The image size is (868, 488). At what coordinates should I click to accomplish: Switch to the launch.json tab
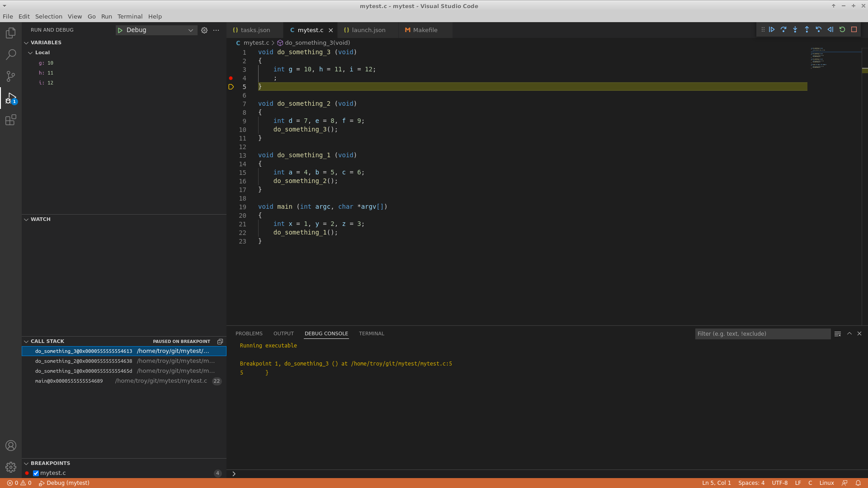point(369,30)
